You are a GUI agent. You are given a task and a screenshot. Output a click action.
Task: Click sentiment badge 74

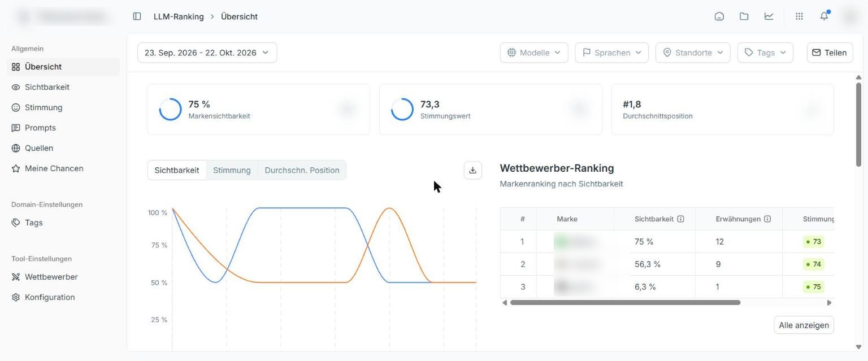[814, 264]
